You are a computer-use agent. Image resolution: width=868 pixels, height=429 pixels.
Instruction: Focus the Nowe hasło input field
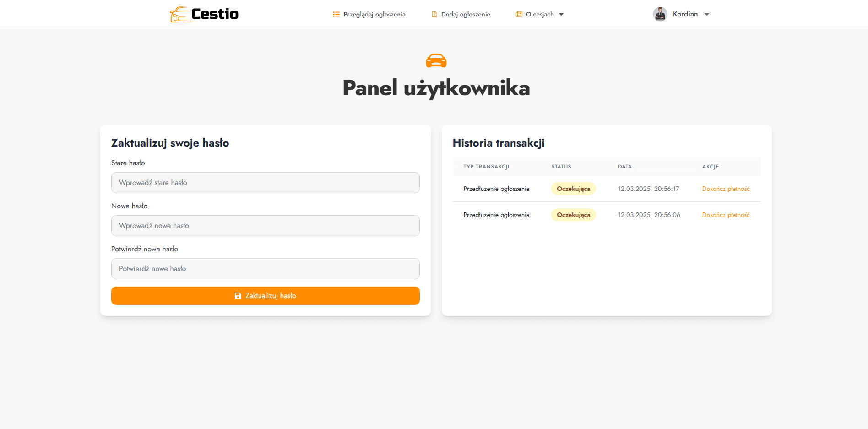[265, 226]
